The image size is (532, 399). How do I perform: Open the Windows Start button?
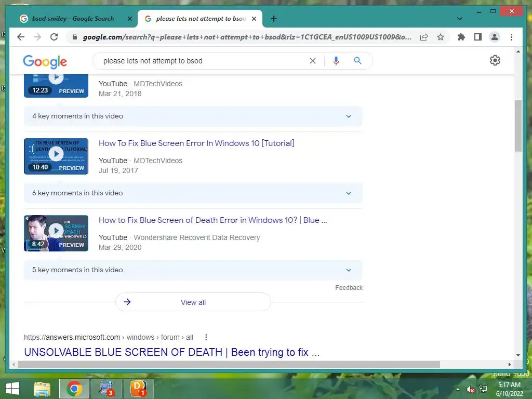12,389
